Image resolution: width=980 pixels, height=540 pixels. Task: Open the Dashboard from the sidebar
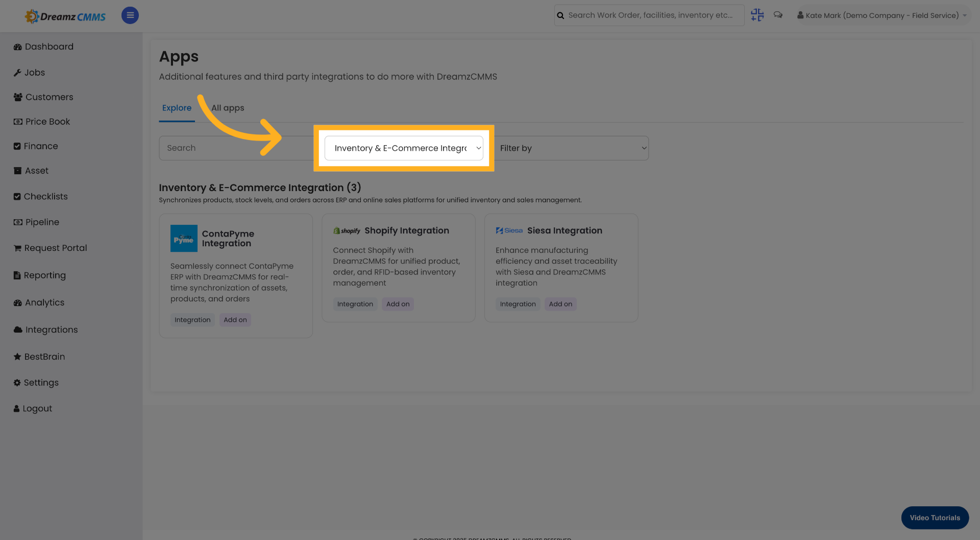pos(48,46)
